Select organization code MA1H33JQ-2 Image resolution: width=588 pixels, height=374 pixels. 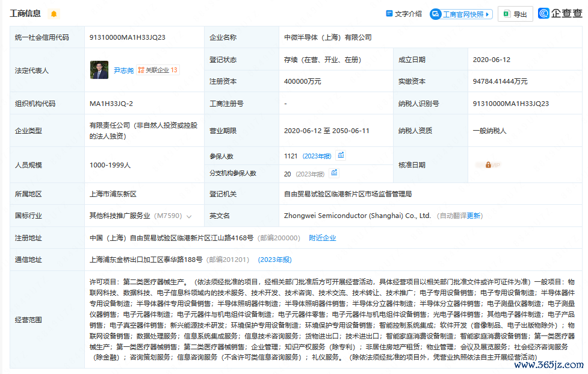coord(111,104)
